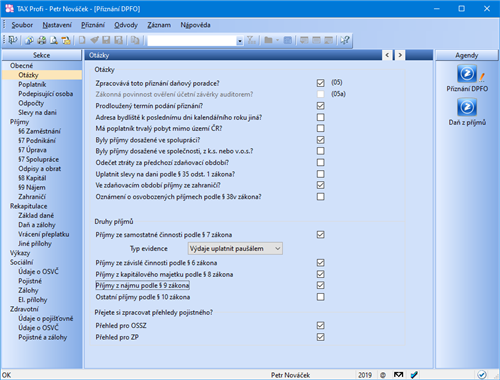500x380 pixels.
Task: Uncheck 'Přehled pro OSSZ' checkbox
Action: [320, 325]
